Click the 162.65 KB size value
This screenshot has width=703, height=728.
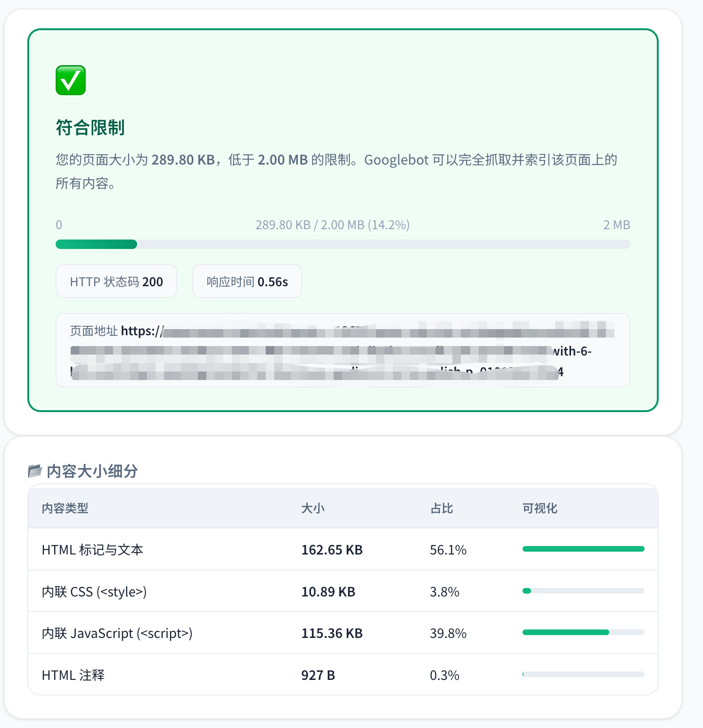(x=332, y=550)
